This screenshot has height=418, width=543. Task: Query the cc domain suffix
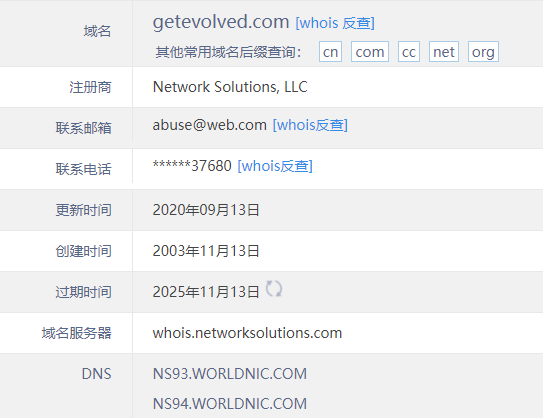click(409, 52)
